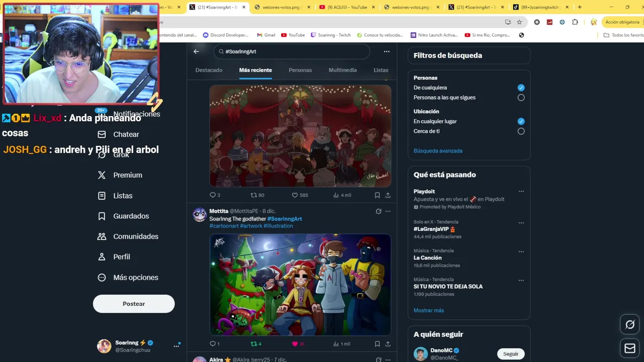The image size is (644, 362).
Task: Click the Postear button
Action: (x=134, y=304)
